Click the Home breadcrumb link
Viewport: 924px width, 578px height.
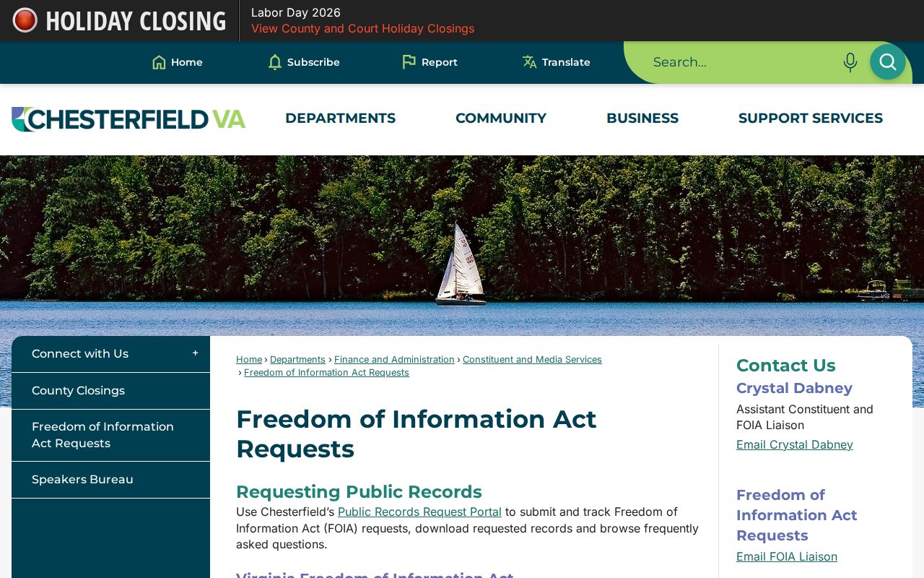(x=249, y=359)
